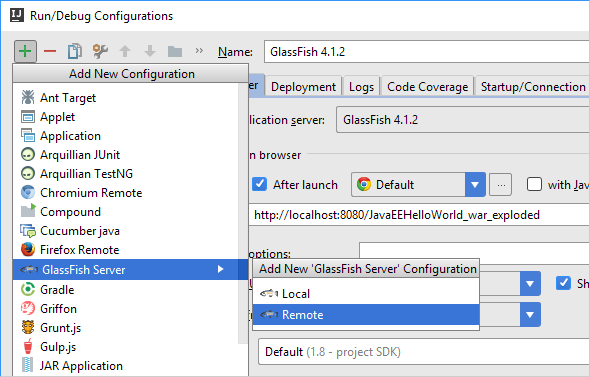Choose Ant Target from the configuration list
The width and height of the screenshot is (590, 377).
coord(126,98)
